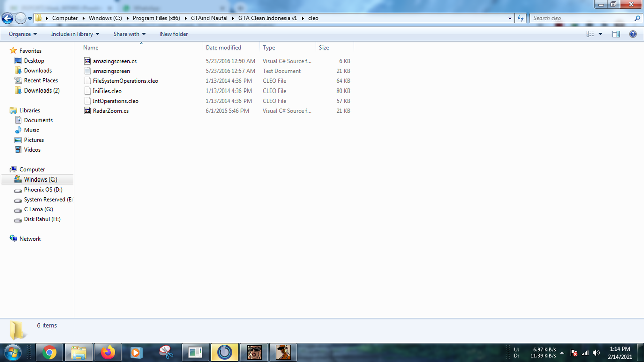Show hidden tray icons arrow
The width and height of the screenshot is (644, 362).
(562, 353)
